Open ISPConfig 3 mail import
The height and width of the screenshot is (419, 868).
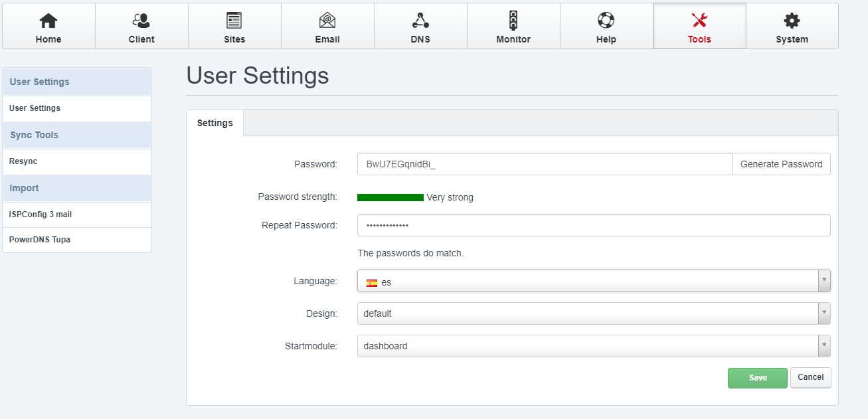point(77,214)
